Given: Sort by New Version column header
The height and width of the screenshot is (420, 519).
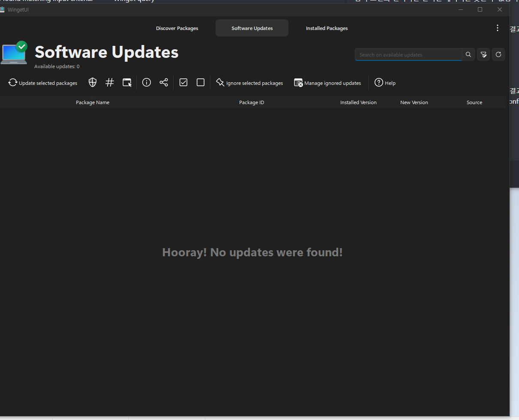Looking at the screenshot, I should click(414, 102).
